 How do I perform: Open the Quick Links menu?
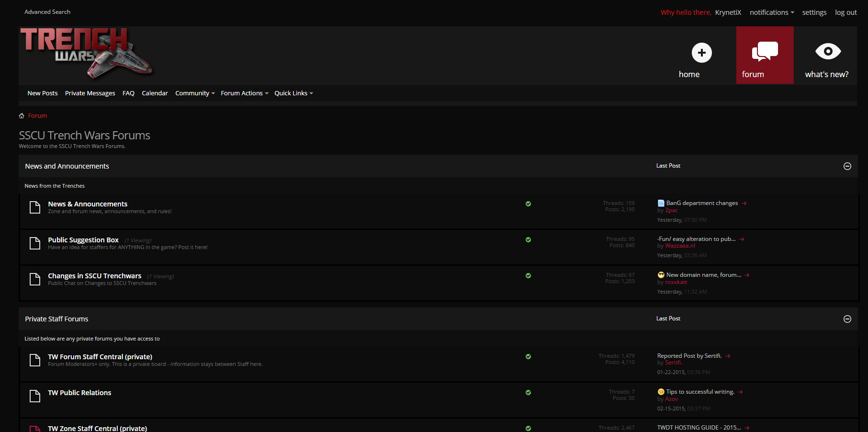tap(293, 93)
